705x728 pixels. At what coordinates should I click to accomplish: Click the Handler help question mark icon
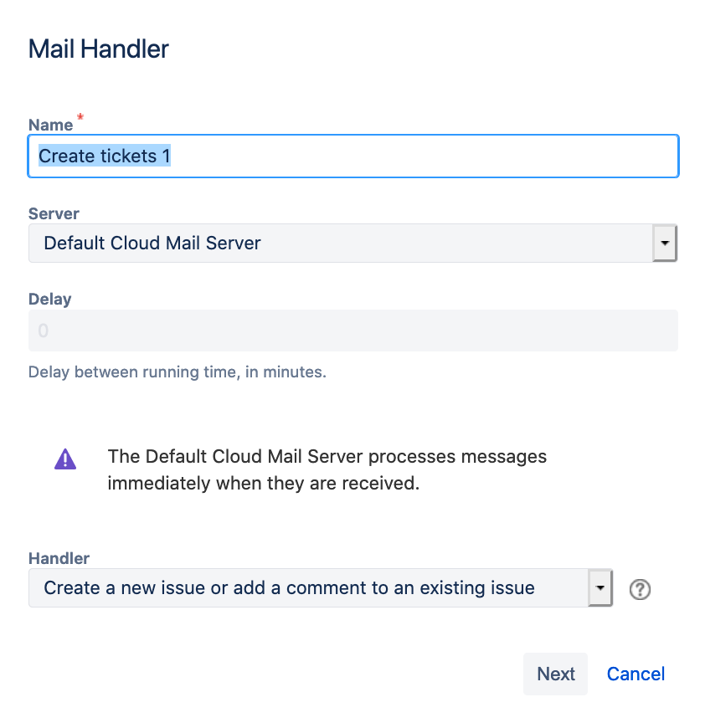640,589
